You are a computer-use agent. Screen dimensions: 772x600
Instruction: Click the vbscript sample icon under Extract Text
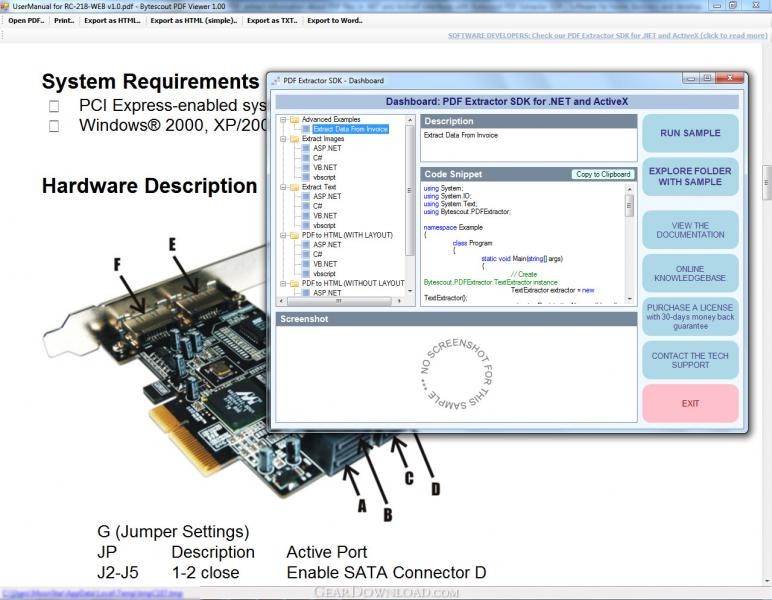pos(306,225)
